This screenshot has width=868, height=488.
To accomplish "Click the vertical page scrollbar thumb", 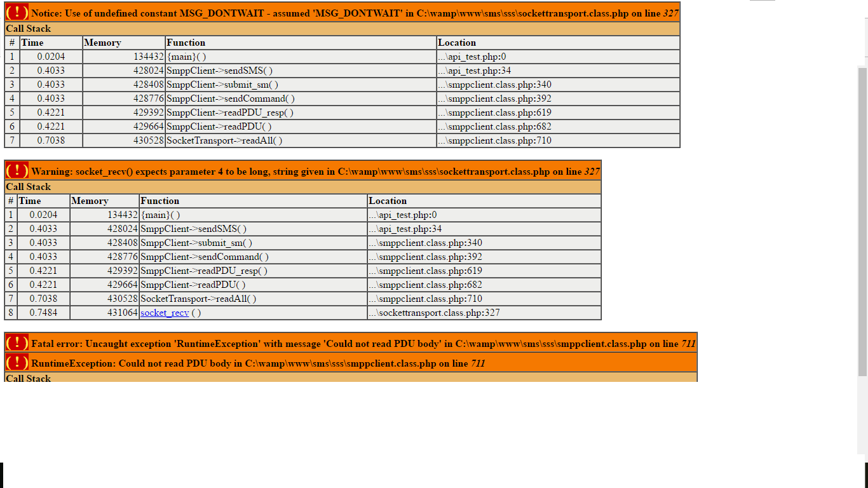I will pyautogui.click(x=862, y=220).
